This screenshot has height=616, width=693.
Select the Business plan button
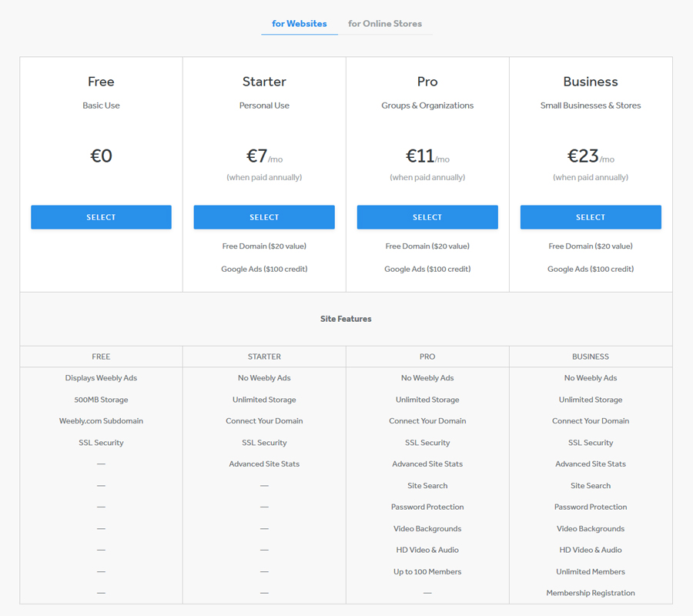(591, 217)
